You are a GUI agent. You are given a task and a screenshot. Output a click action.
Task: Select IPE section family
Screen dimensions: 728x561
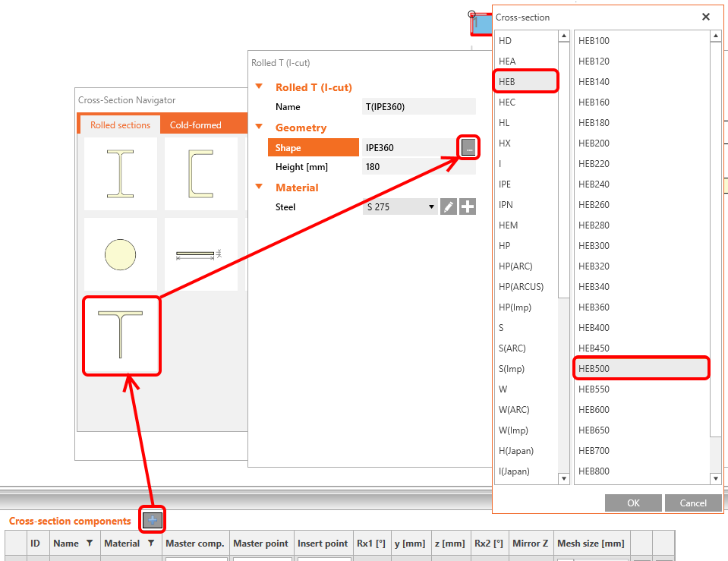pyautogui.click(x=526, y=184)
